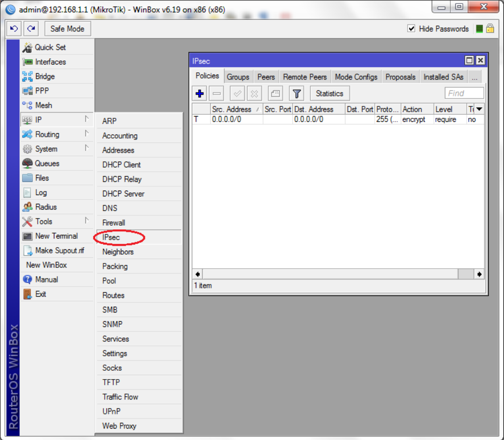Show more IPsec tabs via ellipsis

(x=474, y=77)
